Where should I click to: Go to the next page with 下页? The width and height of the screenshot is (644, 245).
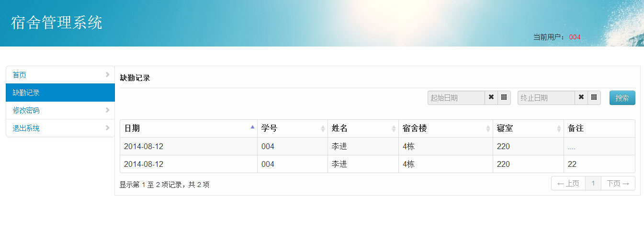click(618, 184)
